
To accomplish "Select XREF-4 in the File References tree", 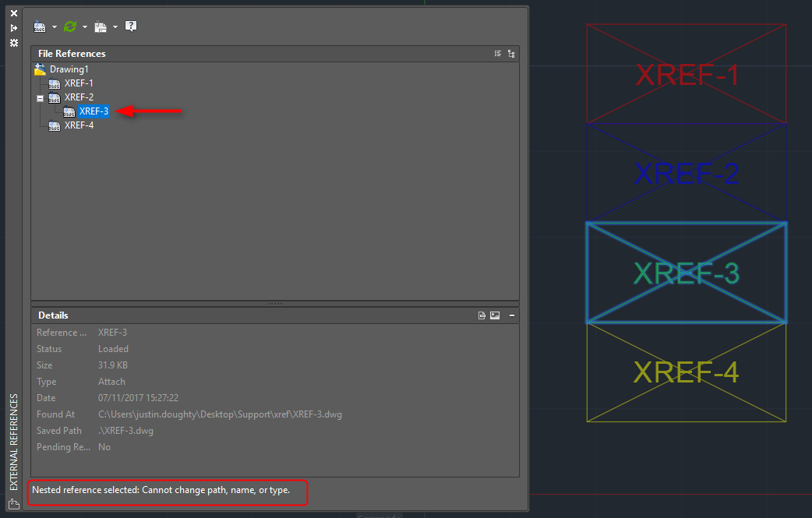I will pyautogui.click(x=79, y=125).
